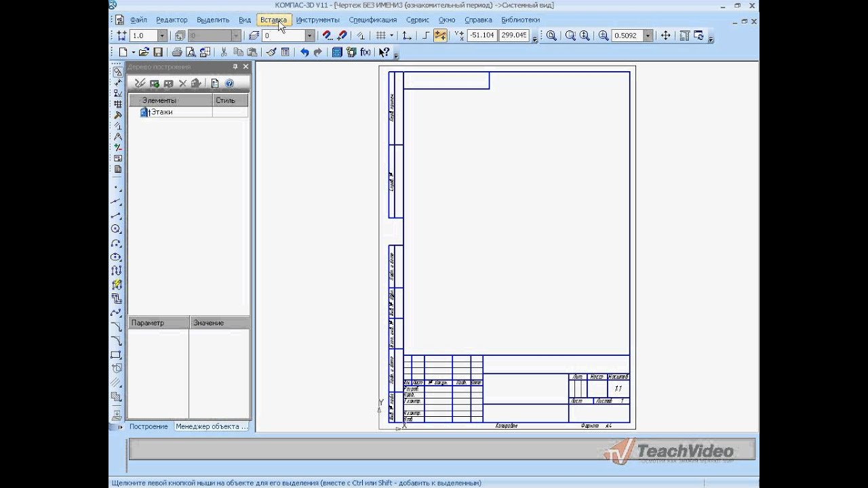Click the Cut scissors icon
Viewport: 868px width, 488px height.
[x=224, y=52]
